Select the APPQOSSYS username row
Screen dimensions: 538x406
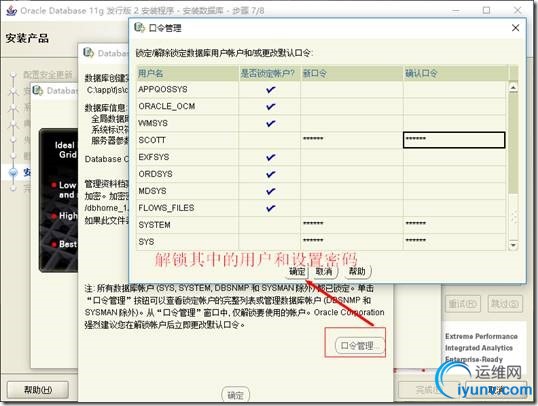pyautogui.click(x=187, y=90)
